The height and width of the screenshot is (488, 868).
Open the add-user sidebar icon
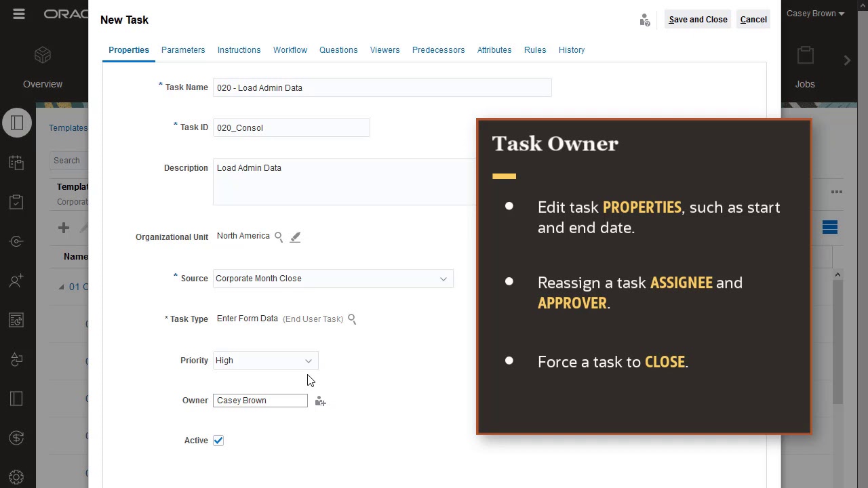[17, 280]
